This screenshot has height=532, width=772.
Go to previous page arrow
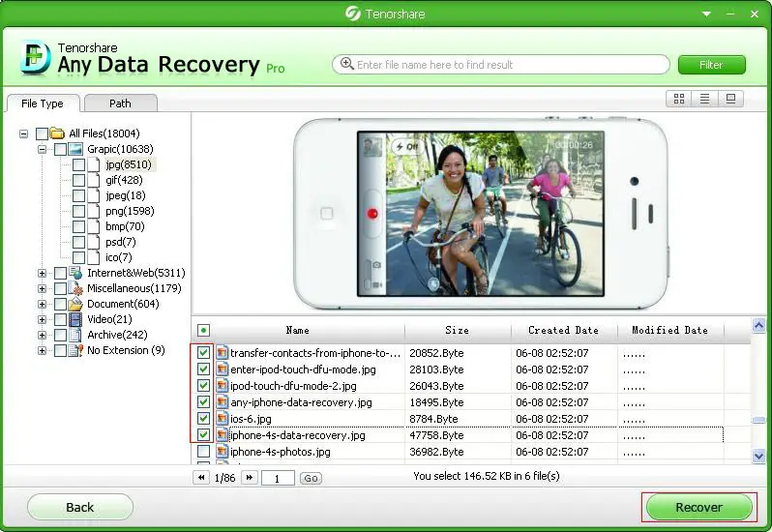pyautogui.click(x=201, y=478)
